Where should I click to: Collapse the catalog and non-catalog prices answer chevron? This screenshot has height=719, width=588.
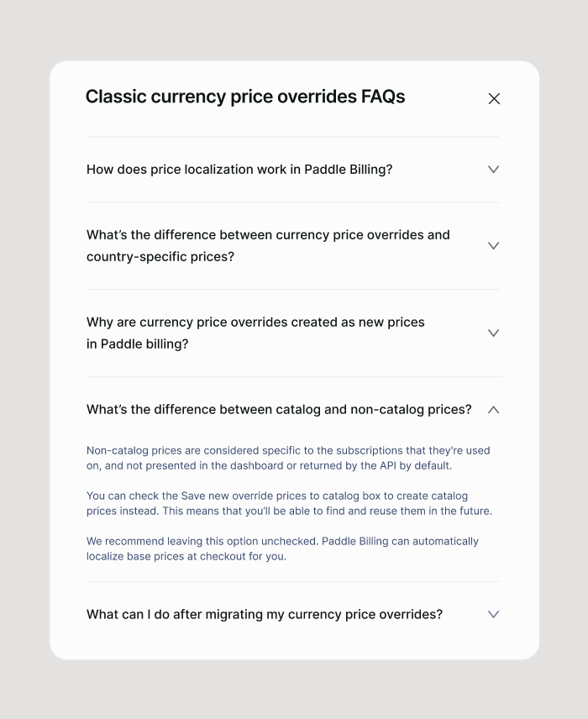click(x=493, y=410)
